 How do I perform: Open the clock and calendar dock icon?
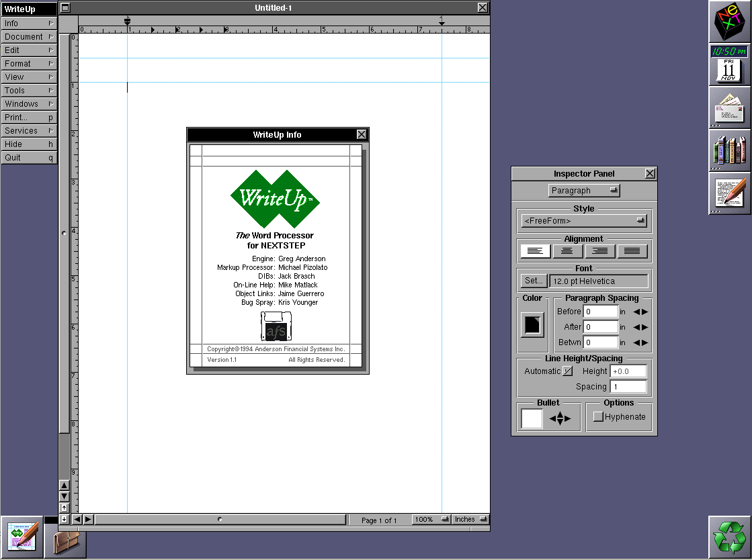tap(729, 64)
